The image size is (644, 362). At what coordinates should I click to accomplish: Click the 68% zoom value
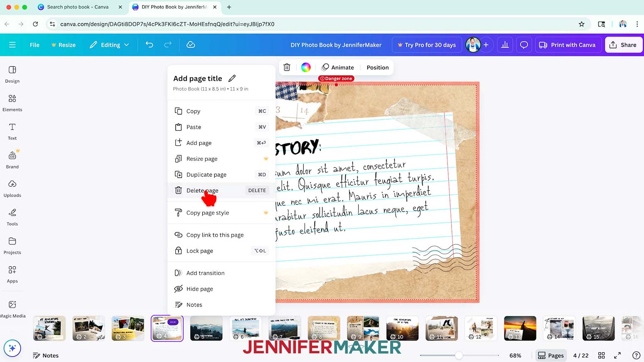pos(515,355)
